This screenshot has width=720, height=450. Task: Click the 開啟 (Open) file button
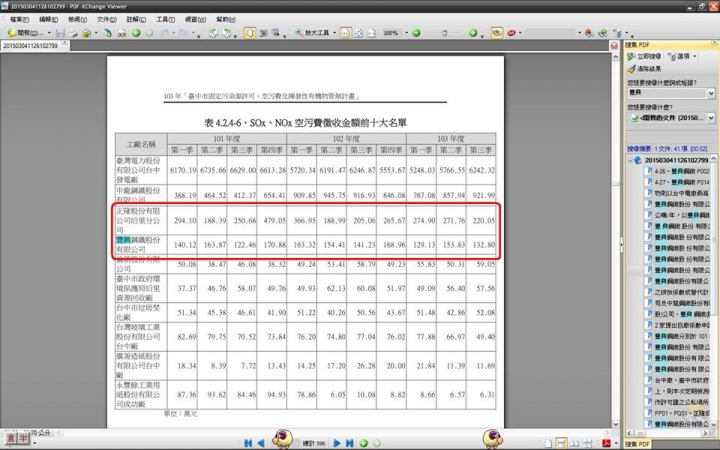(x=27, y=33)
